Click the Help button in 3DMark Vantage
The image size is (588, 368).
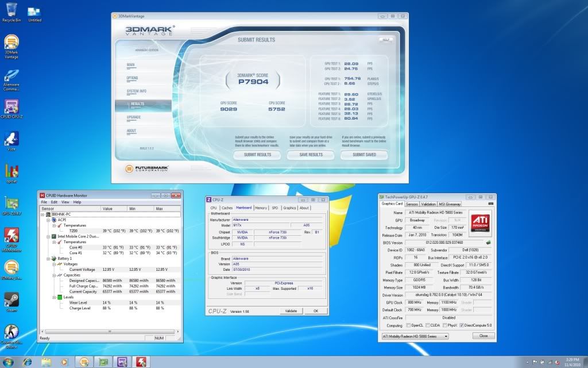click(x=386, y=40)
